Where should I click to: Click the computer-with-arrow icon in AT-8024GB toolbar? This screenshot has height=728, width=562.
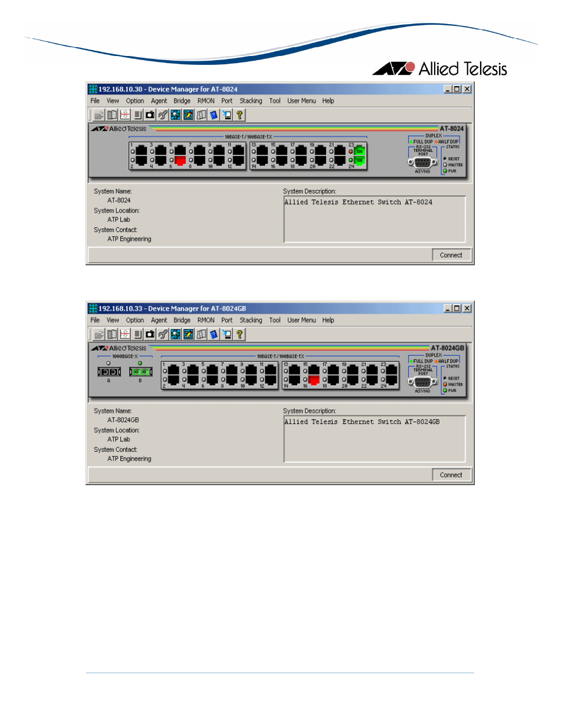[x=227, y=334]
